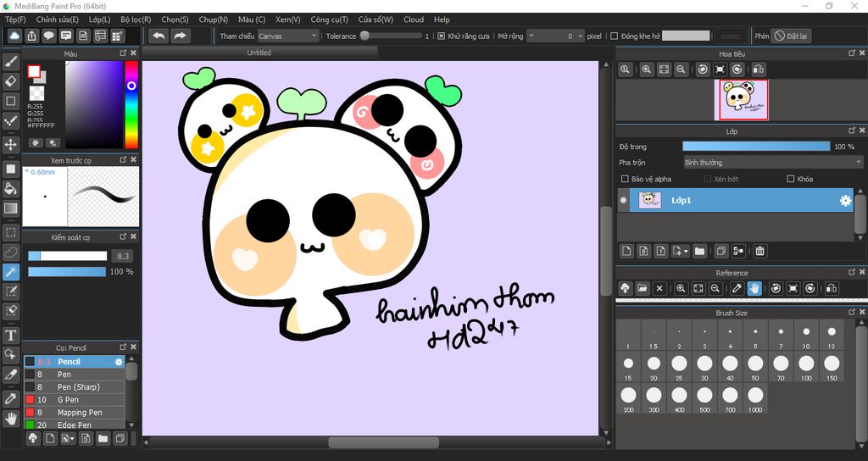Toggle visibility of Lớp1 layer
This screenshot has height=461, width=868.
[623, 200]
